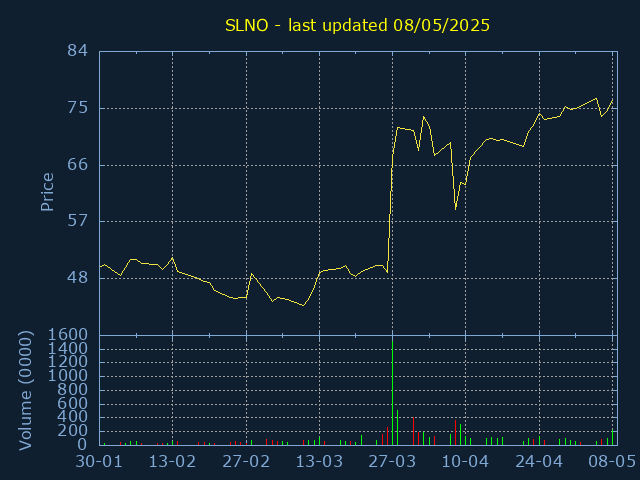The width and height of the screenshot is (640, 480).
Task: Click the vertical Price axis title
Action: (x=47, y=192)
